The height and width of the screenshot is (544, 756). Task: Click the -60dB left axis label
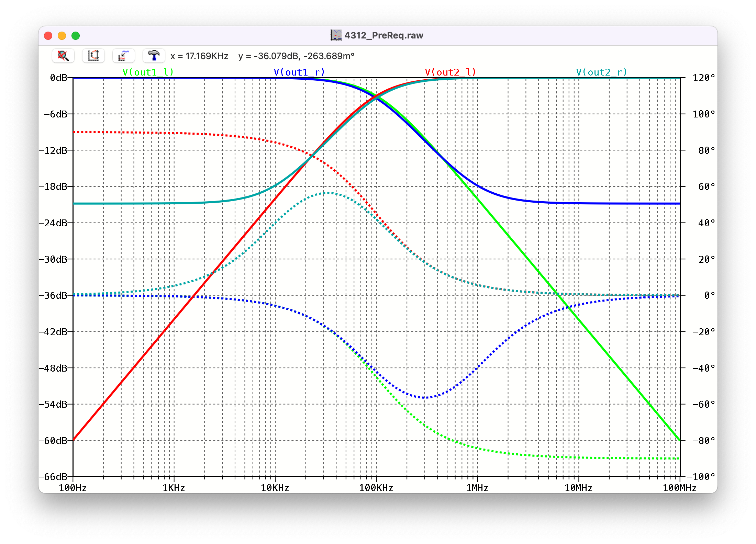point(53,441)
